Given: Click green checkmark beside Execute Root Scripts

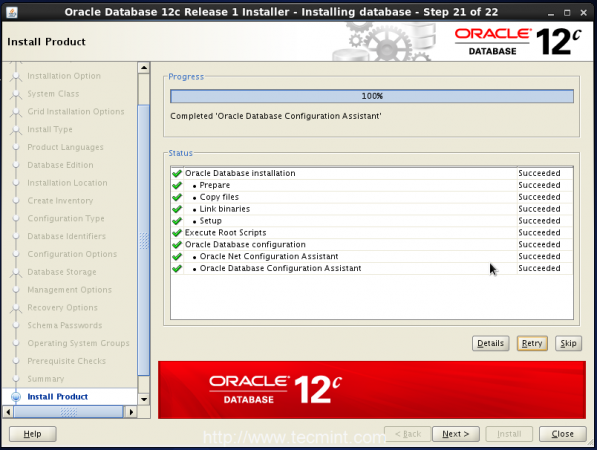Looking at the screenshot, I should 177,233.
